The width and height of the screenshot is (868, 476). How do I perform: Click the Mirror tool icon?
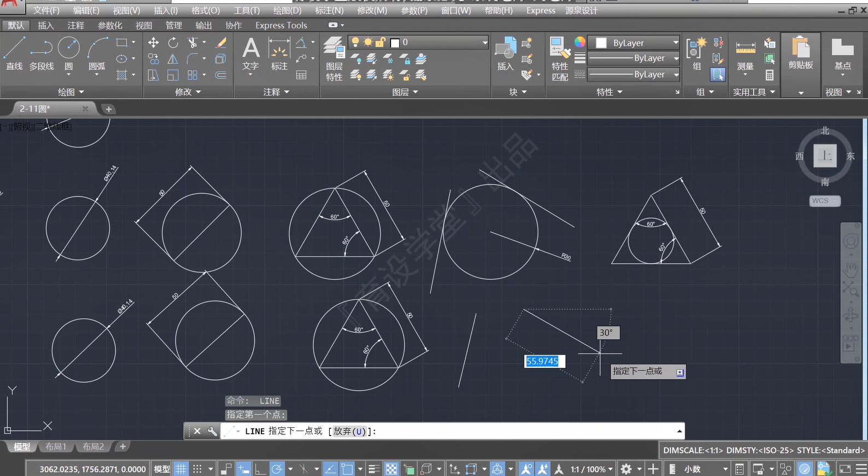173,59
